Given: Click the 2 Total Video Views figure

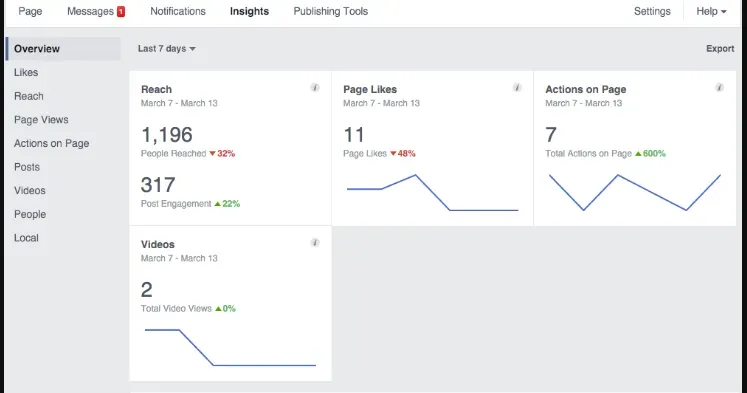Looking at the screenshot, I should pyautogui.click(x=147, y=290).
